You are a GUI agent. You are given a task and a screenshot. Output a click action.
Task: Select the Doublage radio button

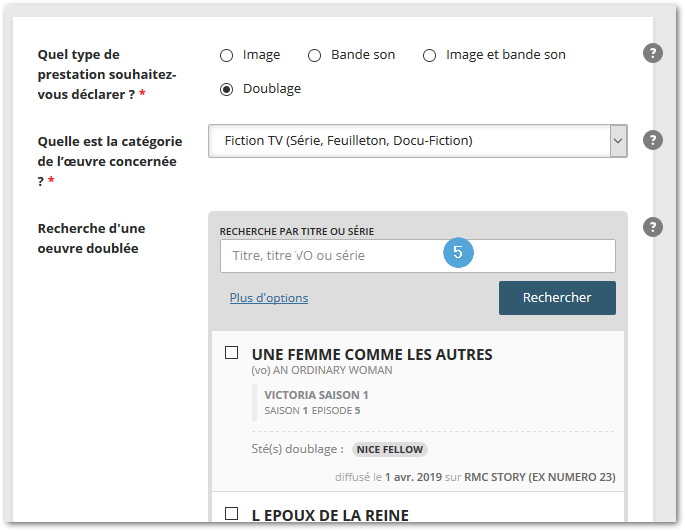[x=226, y=89]
